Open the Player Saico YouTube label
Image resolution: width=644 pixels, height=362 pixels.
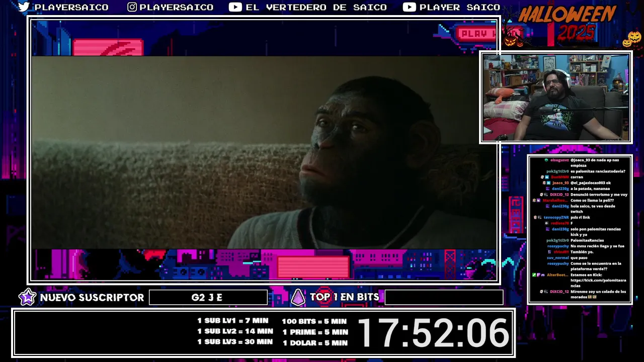(460, 7)
